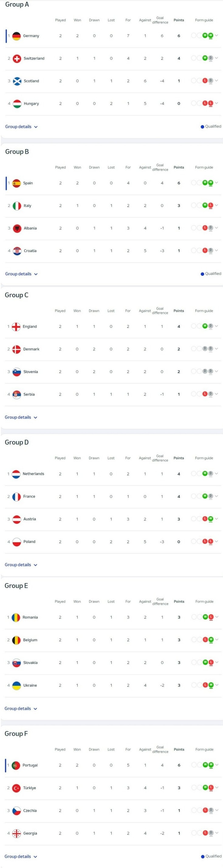Viewport: 223px width, 868px height.
Task: Click the Albania flag icon
Action: 17,228
